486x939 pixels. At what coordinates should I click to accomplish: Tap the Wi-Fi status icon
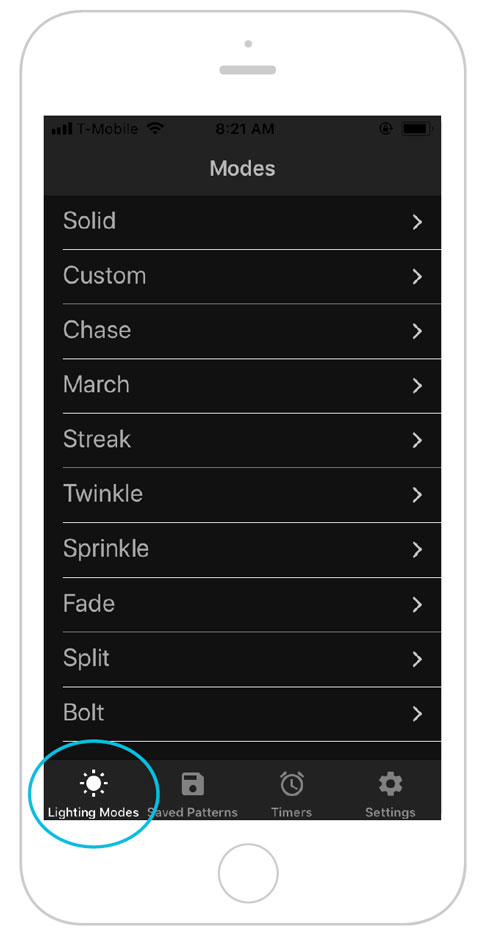(156, 129)
